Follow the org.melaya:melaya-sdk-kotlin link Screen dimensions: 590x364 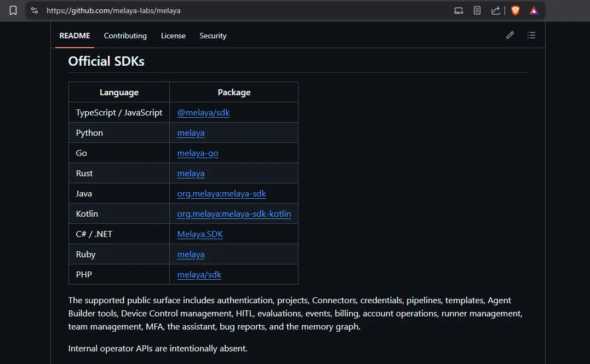[234, 214]
